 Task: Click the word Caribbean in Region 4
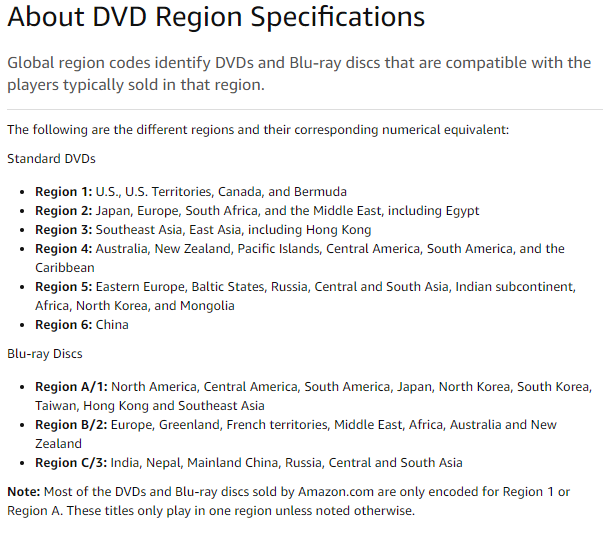coord(65,267)
